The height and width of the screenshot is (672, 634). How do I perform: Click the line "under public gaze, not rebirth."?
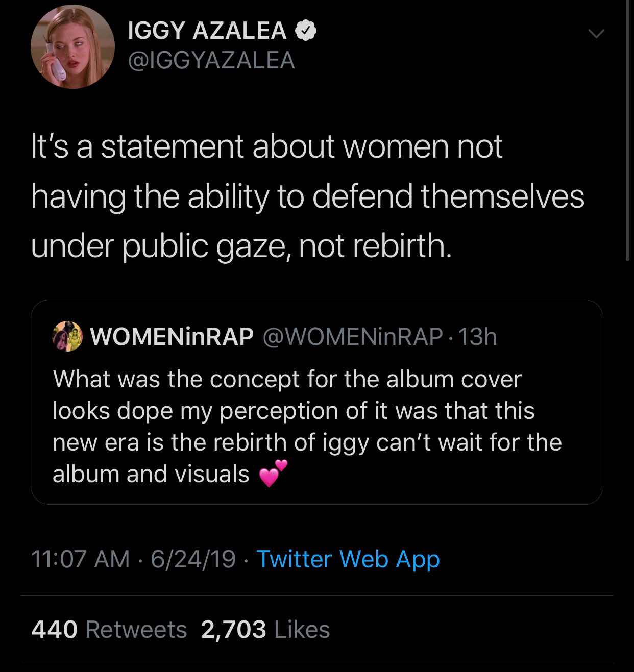coord(241,247)
